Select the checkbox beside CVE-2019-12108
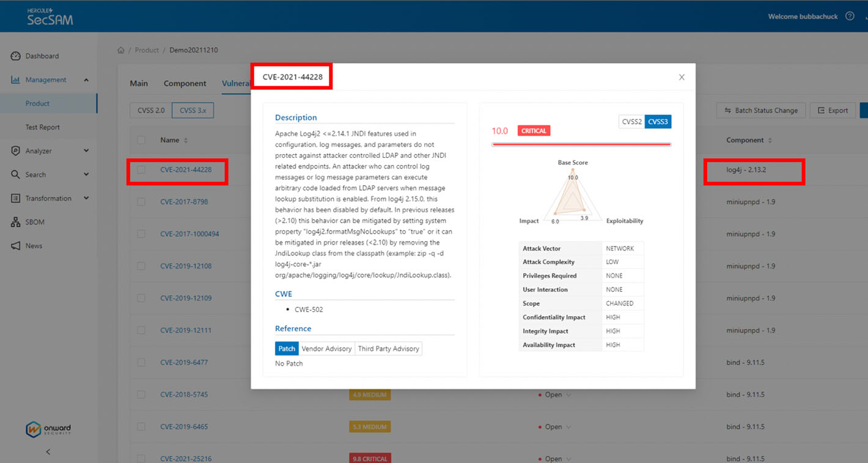This screenshot has height=463, width=868. coord(141,265)
